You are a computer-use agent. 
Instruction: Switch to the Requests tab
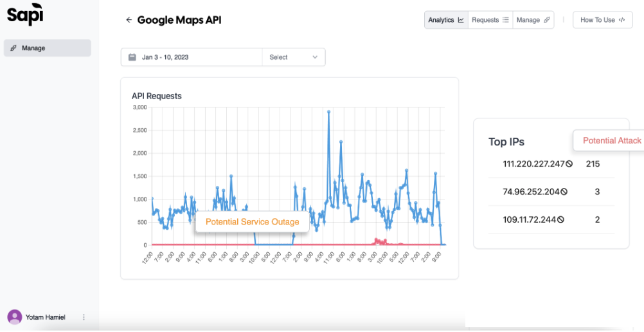[490, 20]
